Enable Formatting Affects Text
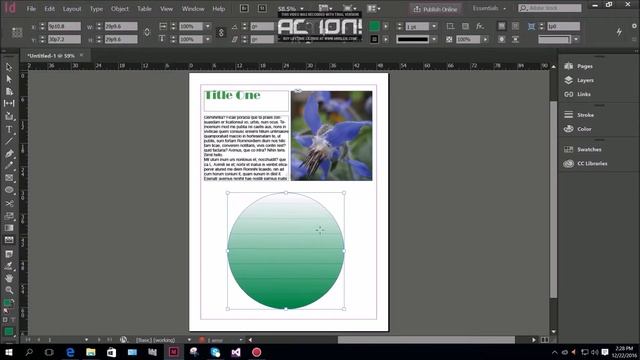Screen dimensions: 640x360 coord(13,320)
